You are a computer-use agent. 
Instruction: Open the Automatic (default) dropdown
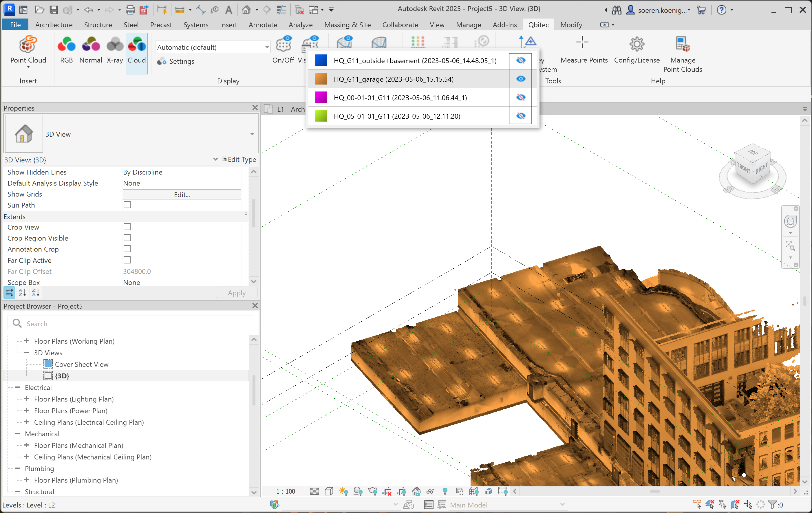click(267, 47)
